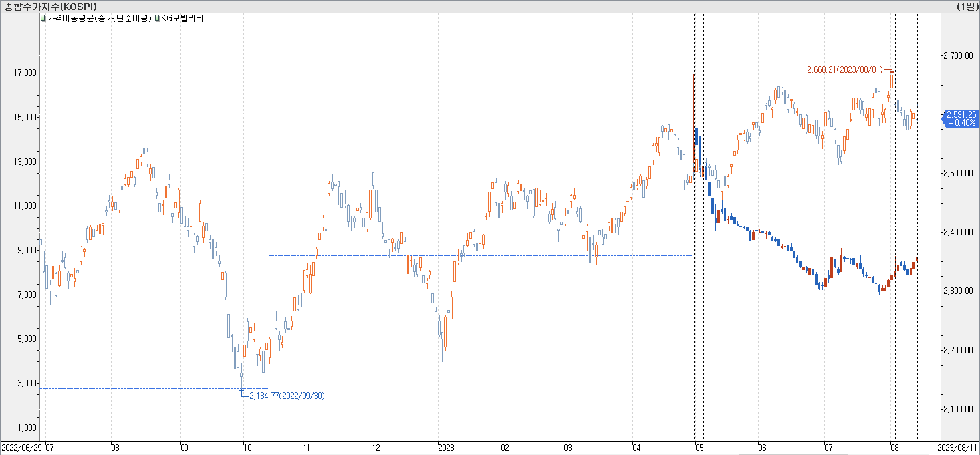The width and height of the screenshot is (980, 455).
Task: Select the 가격이동평균(종가,단순이평) legend label
Action: [x=99, y=18]
